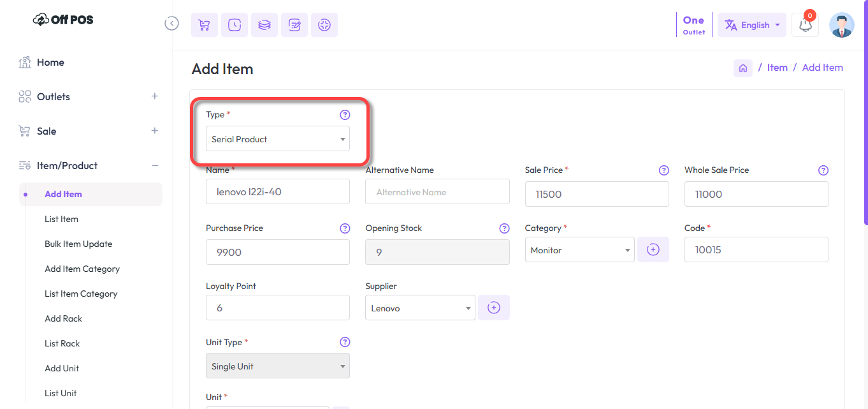
Task: Click the Item breadcrumb link
Action: [x=777, y=68]
